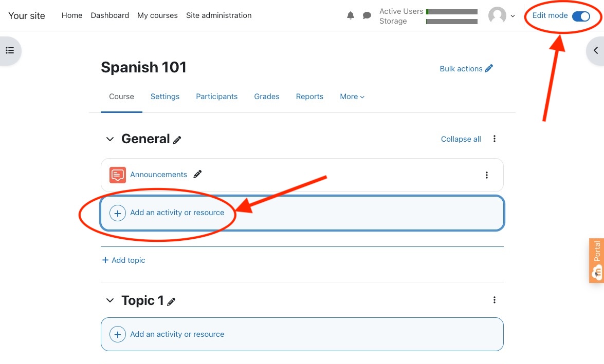Image resolution: width=604 pixels, height=364 pixels.
Task: Open three-dot menu for General section
Action: 495,139
